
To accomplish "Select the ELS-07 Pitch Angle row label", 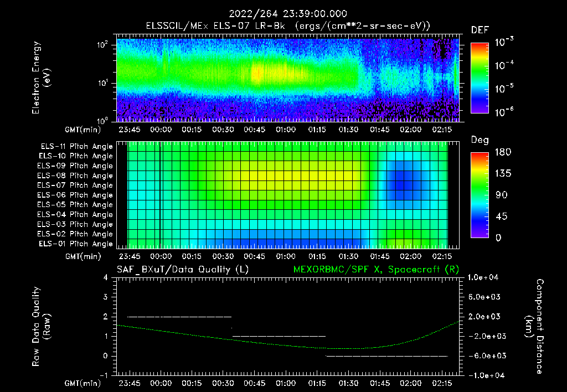I will tap(75, 185).
